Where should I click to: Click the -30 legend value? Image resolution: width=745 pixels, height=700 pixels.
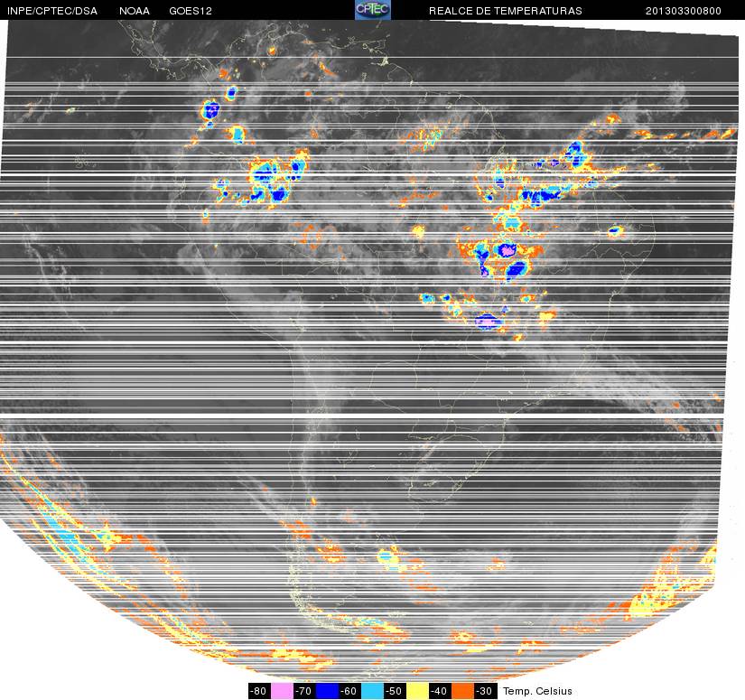point(486,691)
